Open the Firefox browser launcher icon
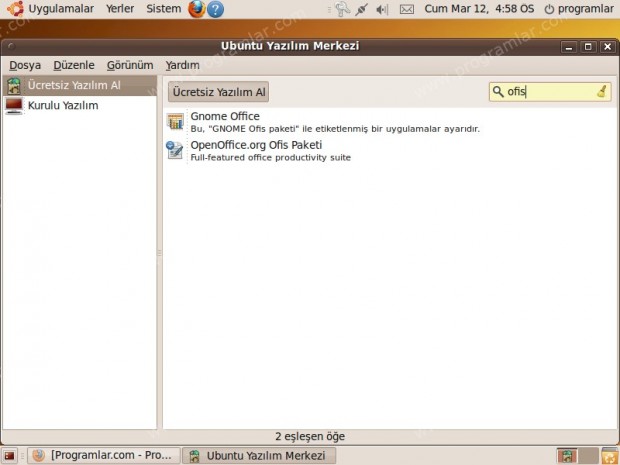 [x=197, y=9]
